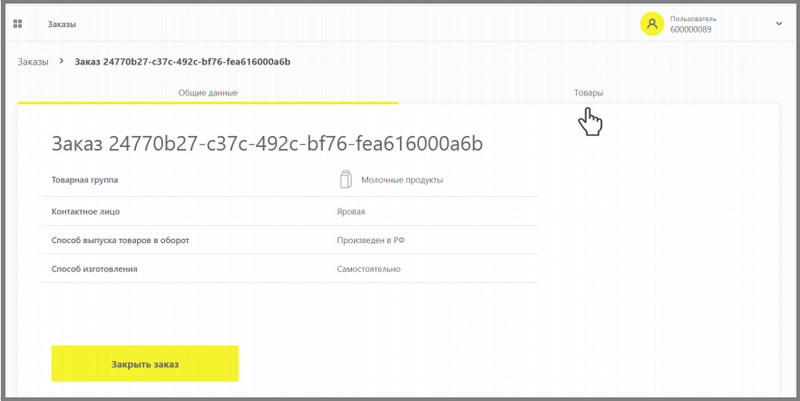Click the bold order ID in breadcrumb
The image size is (800, 401).
click(x=183, y=62)
